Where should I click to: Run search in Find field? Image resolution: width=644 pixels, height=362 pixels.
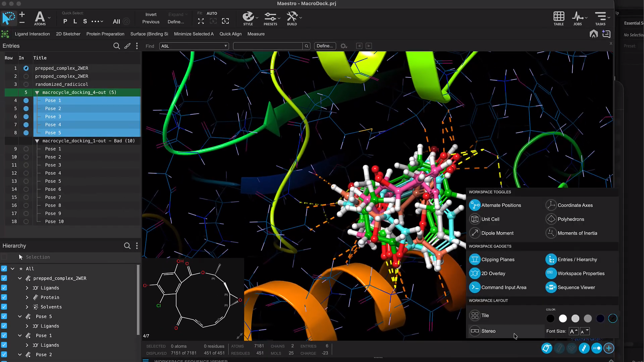307,46
